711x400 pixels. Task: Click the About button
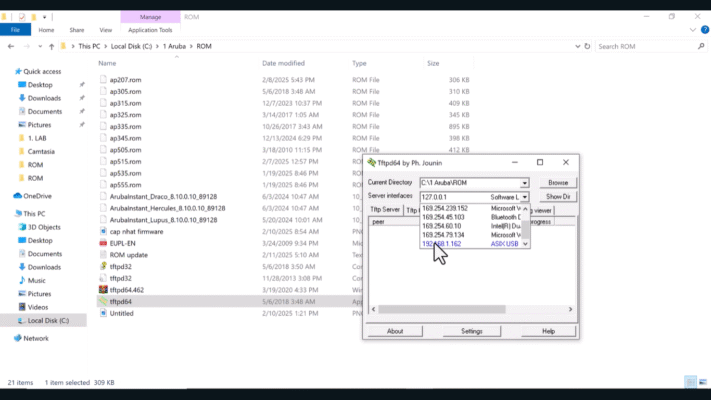[395, 331]
